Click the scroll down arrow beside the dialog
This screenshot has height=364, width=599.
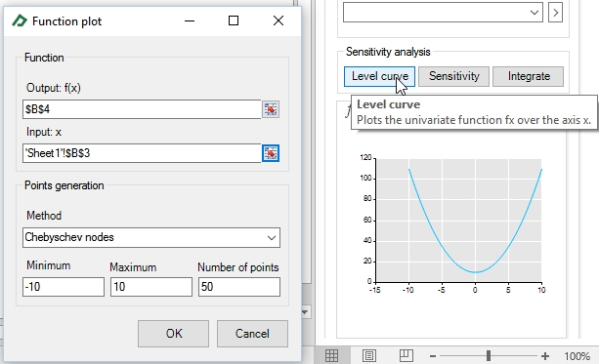305,312
